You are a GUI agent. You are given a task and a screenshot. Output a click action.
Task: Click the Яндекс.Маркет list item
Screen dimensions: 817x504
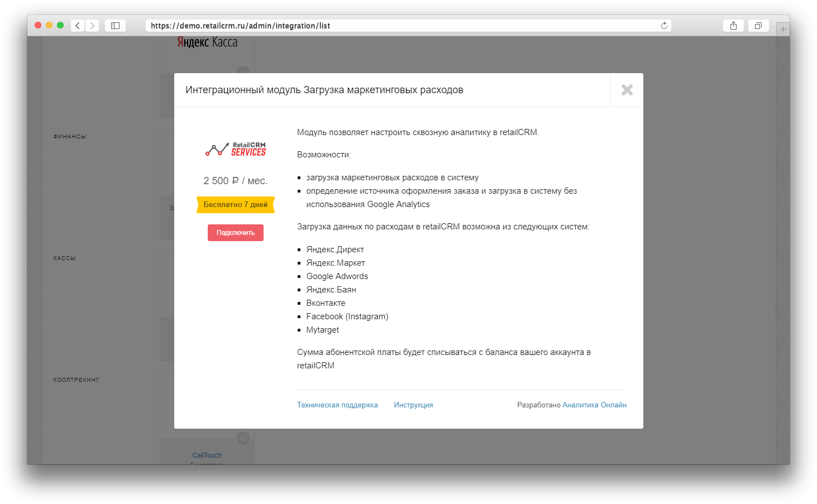tap(336, 263)
